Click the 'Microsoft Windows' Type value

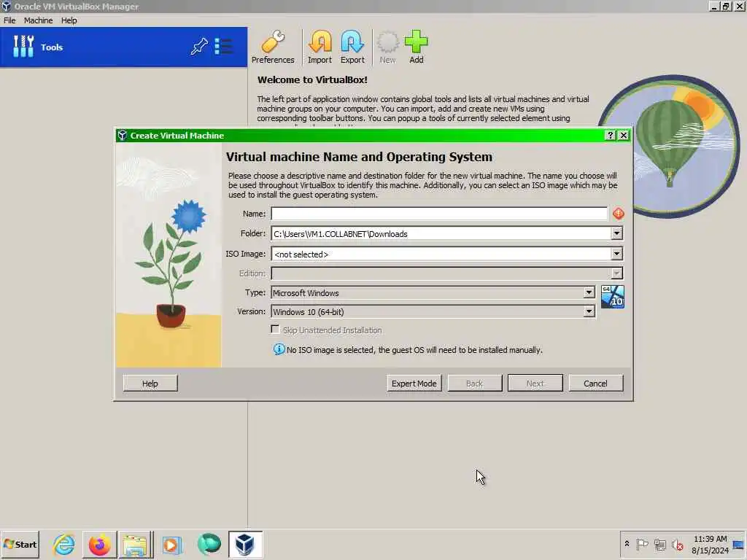(306, 293)
